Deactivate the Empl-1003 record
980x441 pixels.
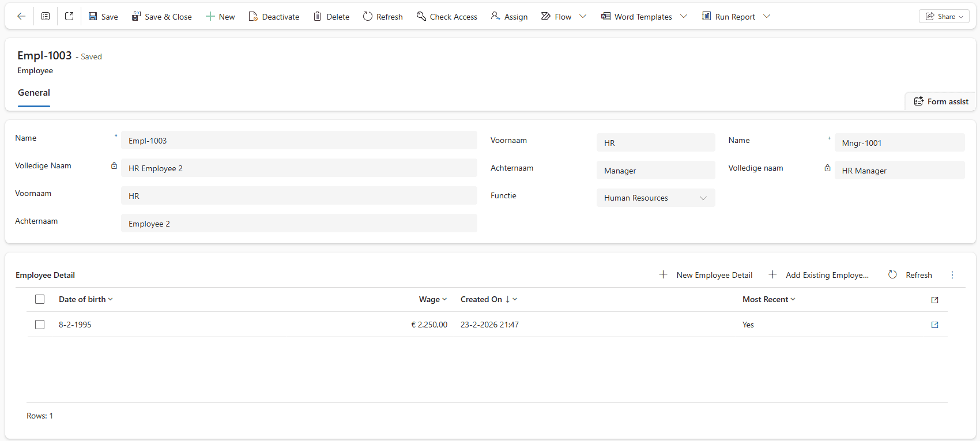click(274, 17)
